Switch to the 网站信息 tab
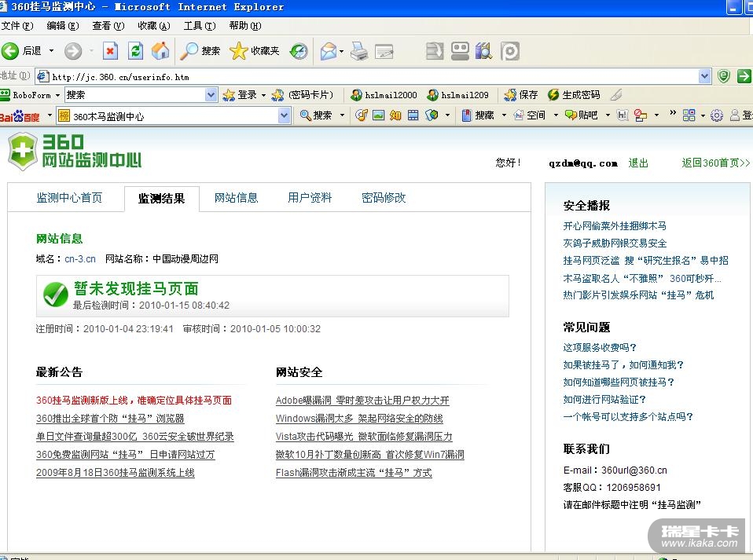Image resolution: width=753 pixels, height=560 pixels. [236, 198]
